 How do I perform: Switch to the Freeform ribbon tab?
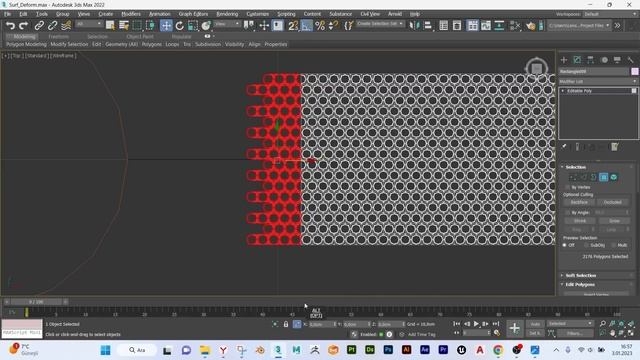click(x=58, y=36)
